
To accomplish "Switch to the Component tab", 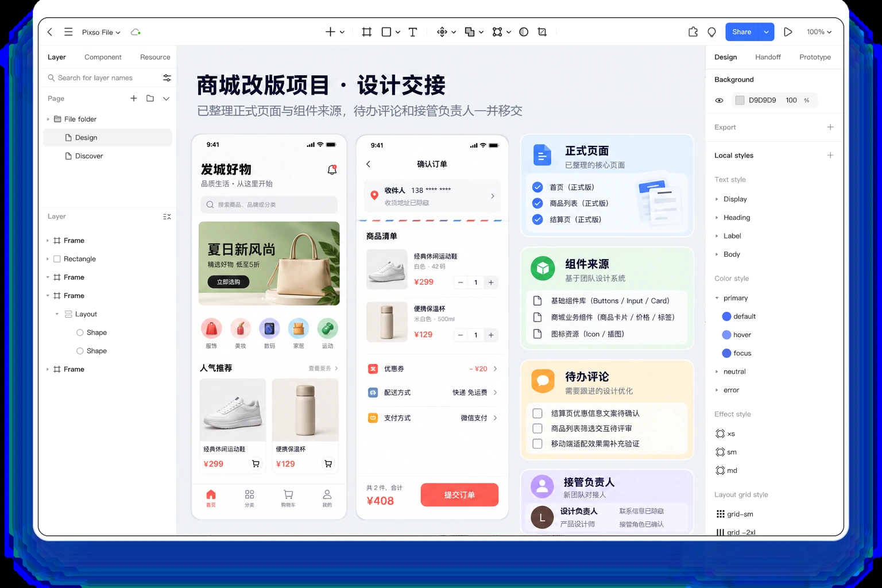I will pyautogui.click(x=103, y=57).
